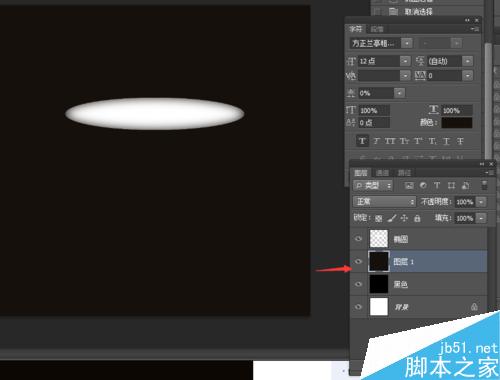Image resolution: width=500 pixels, height=380 pixels.
Task: Open the leading (自动) dropdown
Action: tap(468, 61)
